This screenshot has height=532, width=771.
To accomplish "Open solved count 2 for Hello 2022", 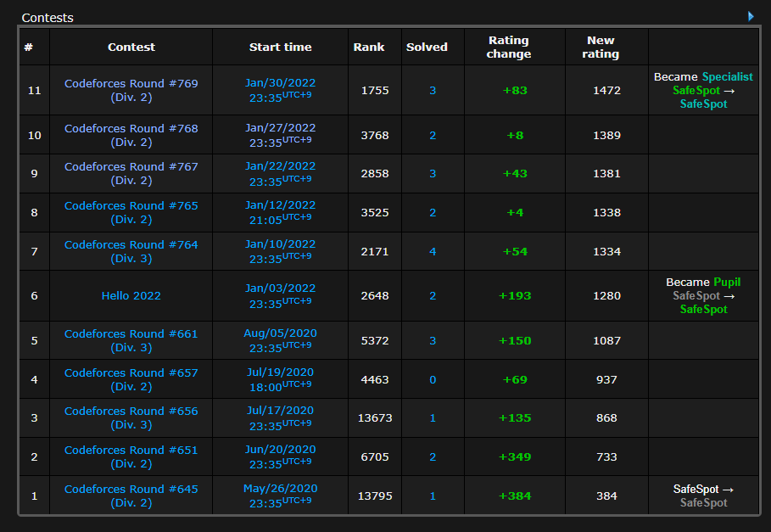I will click(433, 295).
